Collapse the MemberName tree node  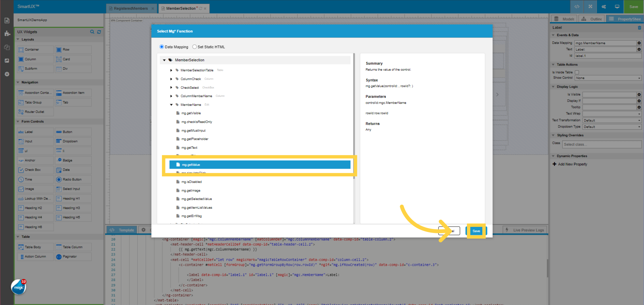point(171,105)
